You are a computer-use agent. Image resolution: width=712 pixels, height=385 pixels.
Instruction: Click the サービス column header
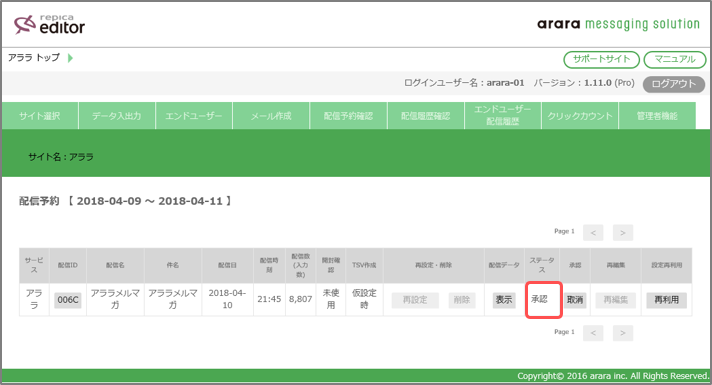(x=34, y=265)
